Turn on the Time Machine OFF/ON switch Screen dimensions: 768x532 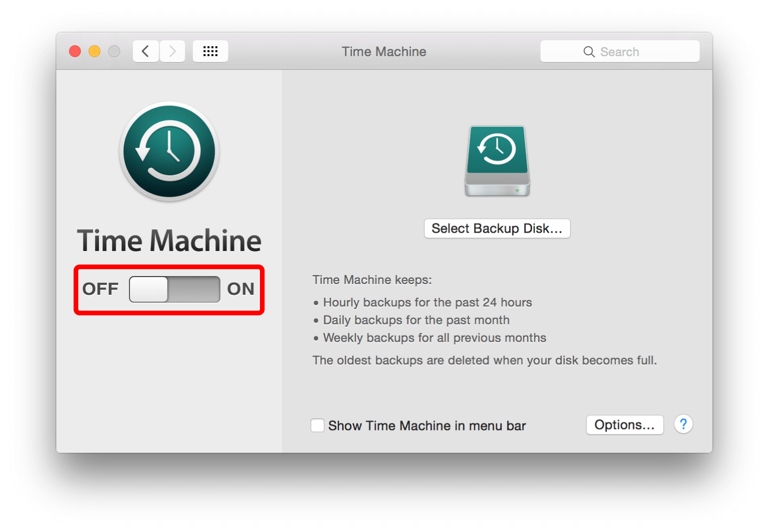174,289
